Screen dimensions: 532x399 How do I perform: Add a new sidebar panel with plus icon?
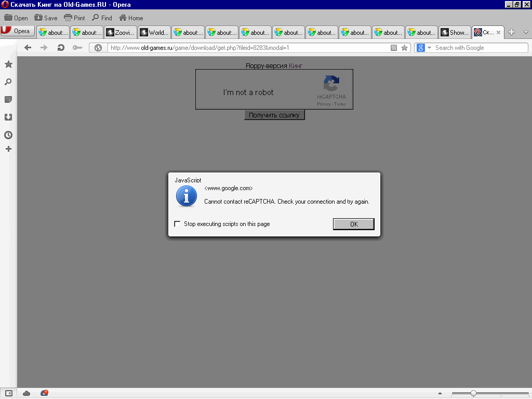tap(8, 149)
